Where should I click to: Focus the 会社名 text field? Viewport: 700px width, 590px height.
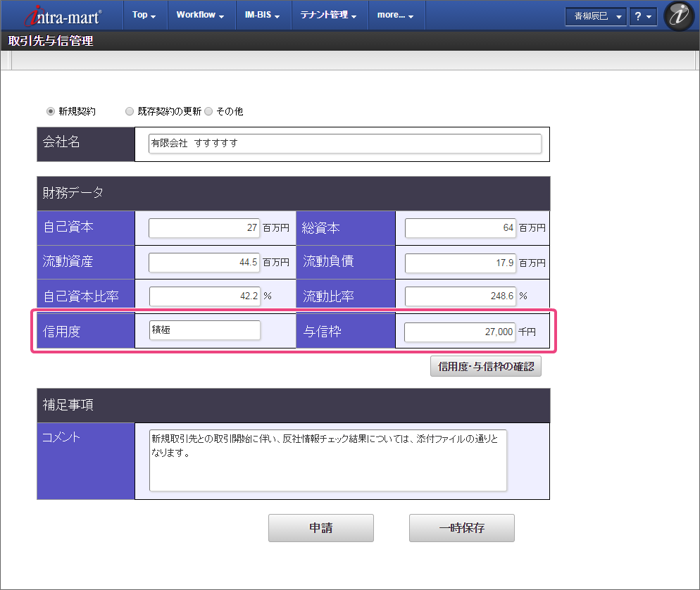[345, 143]
